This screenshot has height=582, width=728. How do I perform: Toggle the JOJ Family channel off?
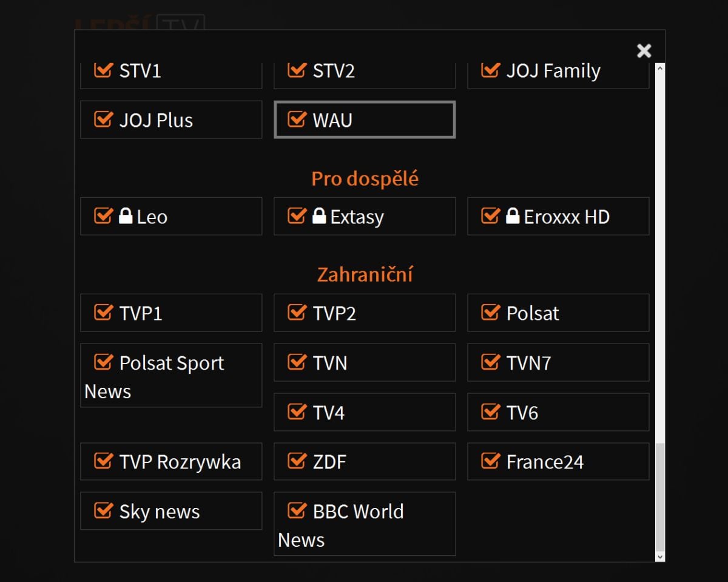tap(490, 70)
